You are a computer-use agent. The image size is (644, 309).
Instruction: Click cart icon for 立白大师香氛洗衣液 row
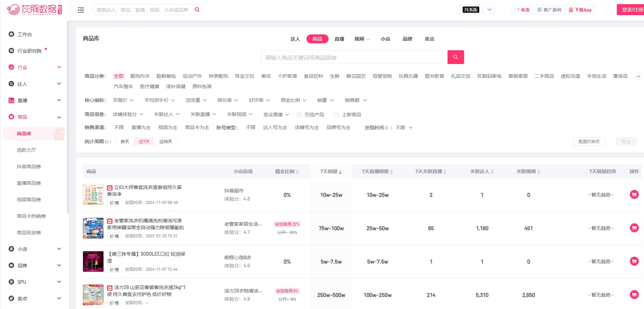634,194
